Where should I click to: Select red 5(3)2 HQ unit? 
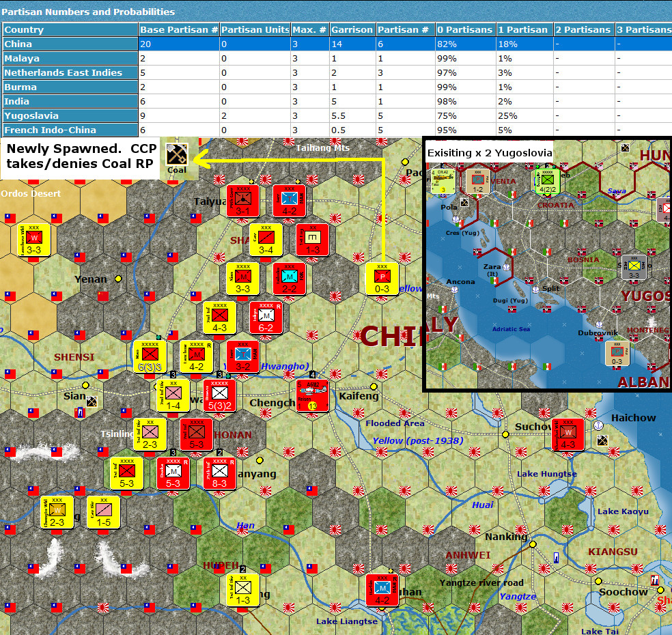[x=219, y=395]
